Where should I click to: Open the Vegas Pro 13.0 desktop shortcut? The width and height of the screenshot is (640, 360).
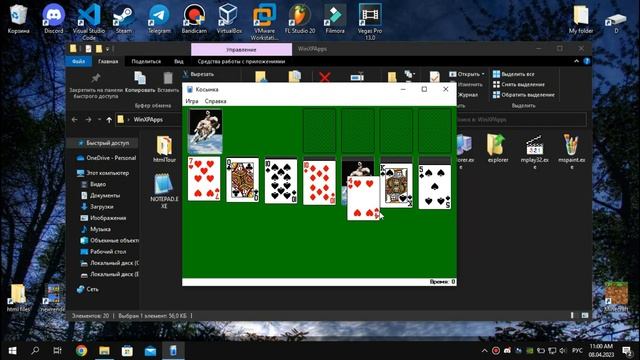370,21
